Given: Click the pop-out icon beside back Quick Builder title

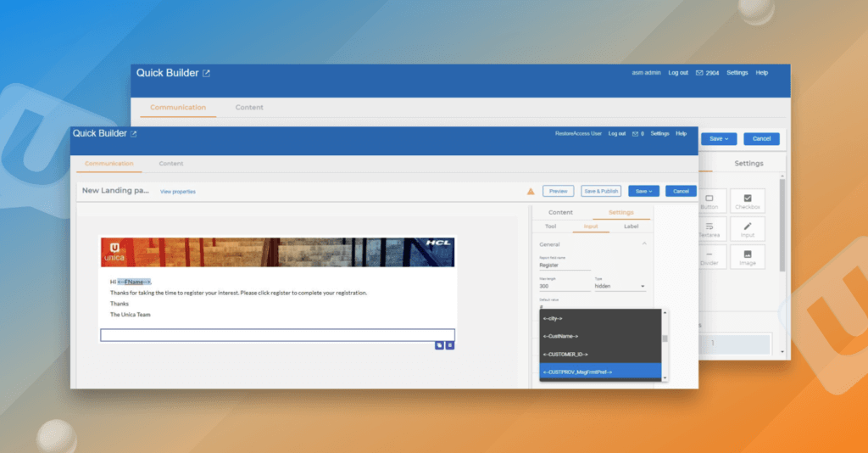Looking at the screenshot, I should coord(207,74).
